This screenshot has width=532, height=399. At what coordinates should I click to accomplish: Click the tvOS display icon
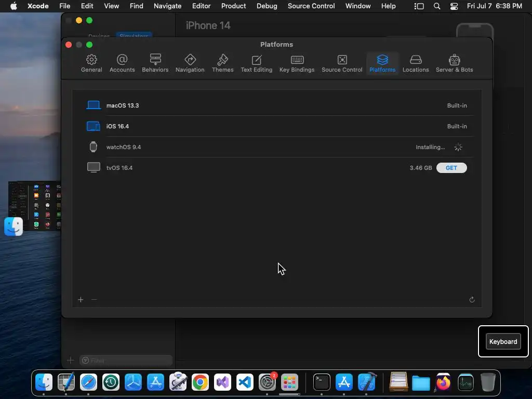pos(94,168)
